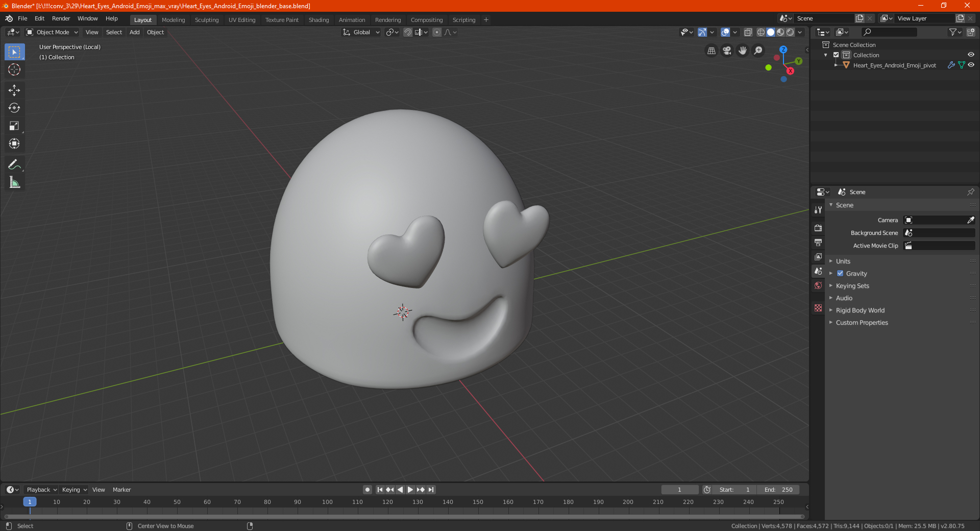Open the Playback dropdown in timeline
The height and width of the screenshot is (531, 980).
coord(41,490)
